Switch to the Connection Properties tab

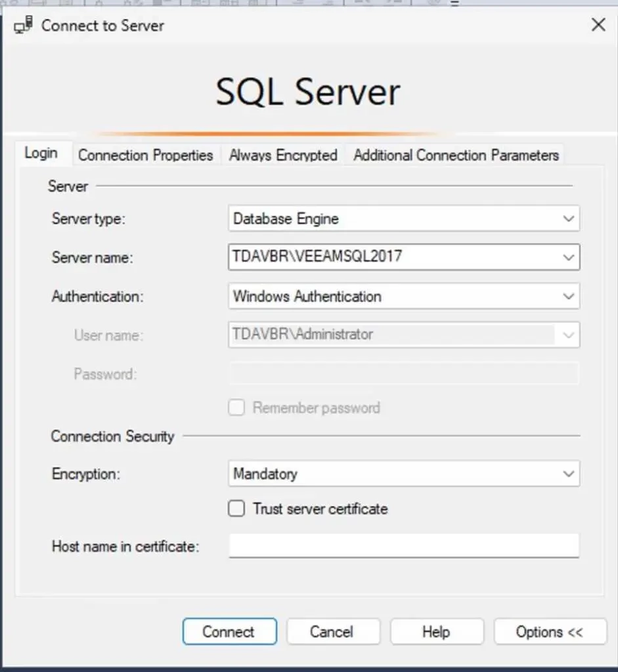click(x=145, y=155)
